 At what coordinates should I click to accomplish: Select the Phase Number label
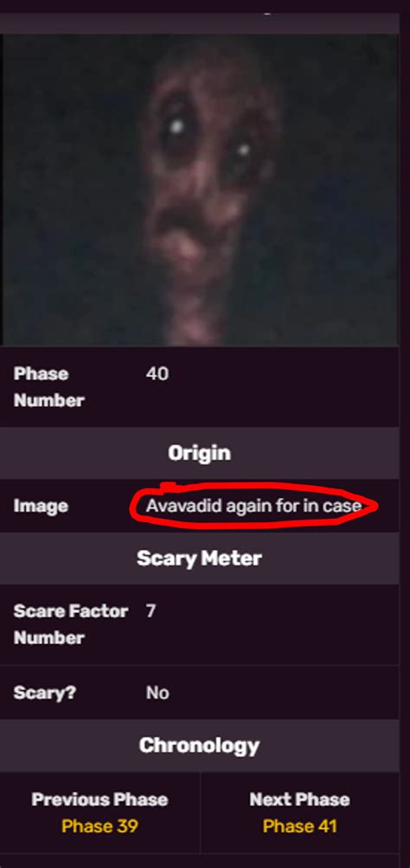pos(49,387)
